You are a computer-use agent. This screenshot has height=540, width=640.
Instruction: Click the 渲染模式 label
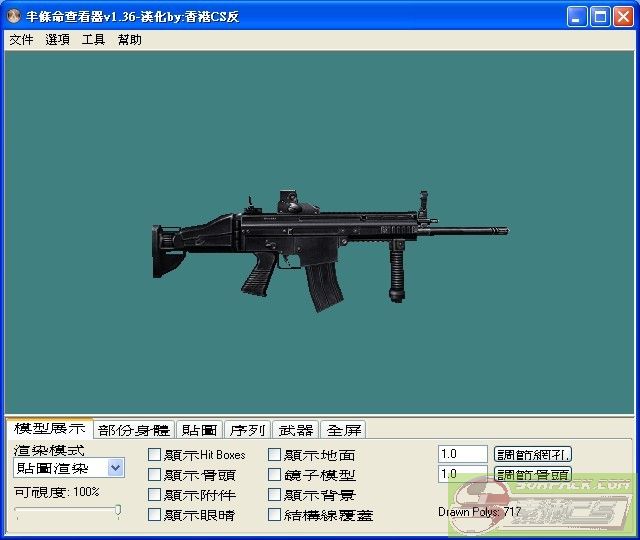click(49, 450)
